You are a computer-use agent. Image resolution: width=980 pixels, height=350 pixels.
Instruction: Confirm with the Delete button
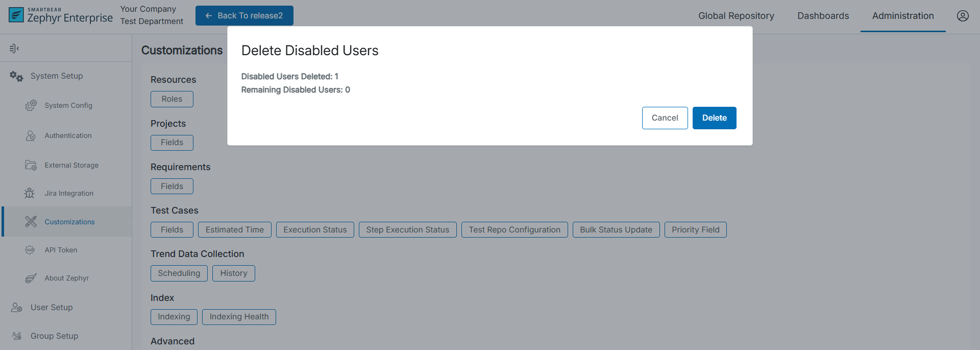(714, 118)
